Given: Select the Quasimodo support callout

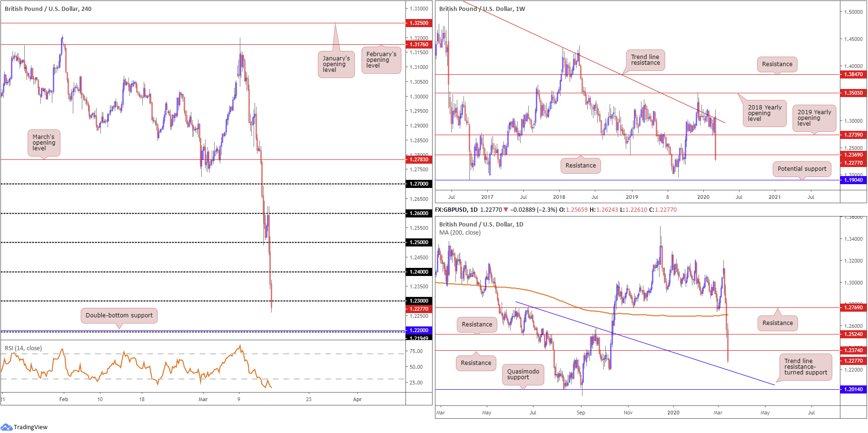Looking at the screenshot, I should [523, 374].
